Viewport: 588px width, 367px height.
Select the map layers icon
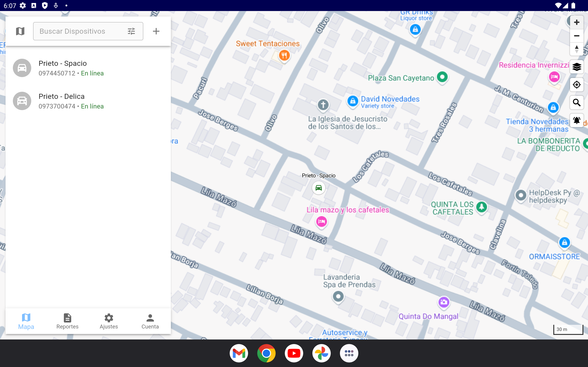click(576, 67)
